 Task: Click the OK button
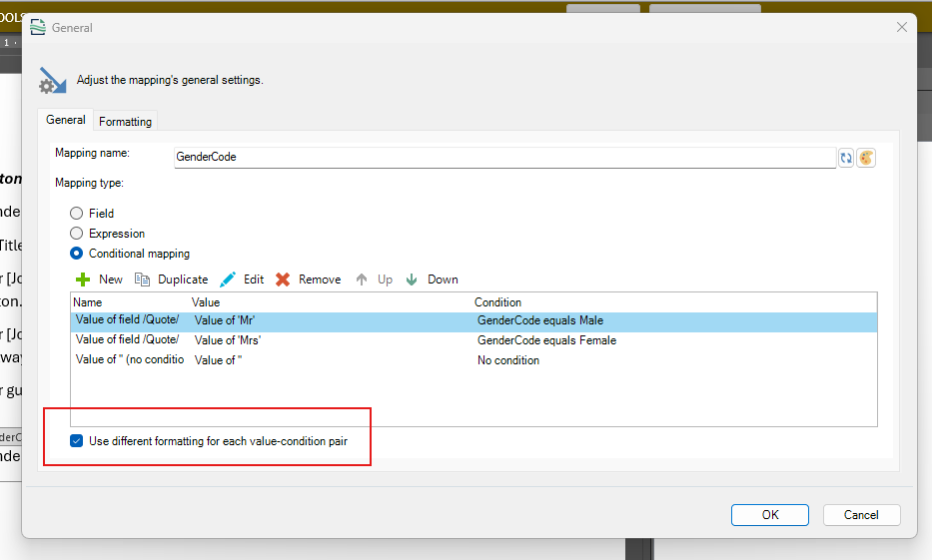pyautogui.click(x=770, y=515)
